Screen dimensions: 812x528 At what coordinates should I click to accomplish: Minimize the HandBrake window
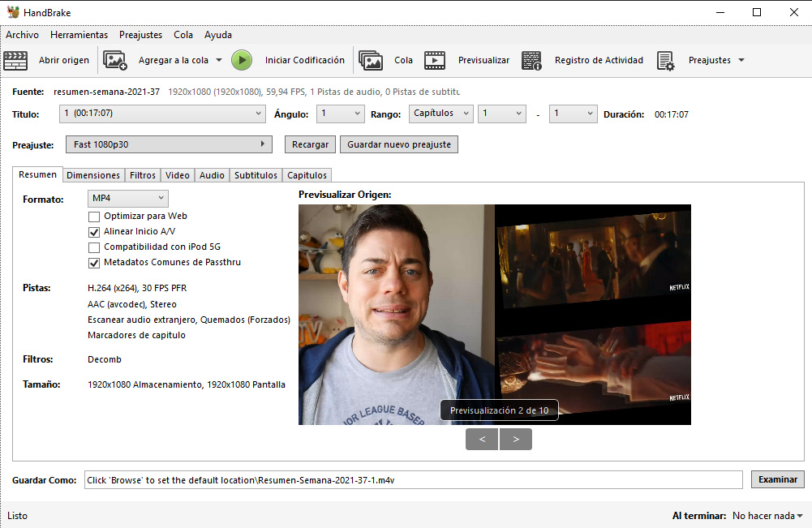pos(720,12)
